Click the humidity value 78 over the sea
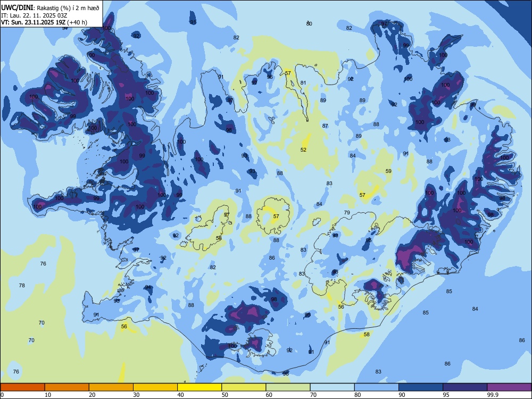This screenshot has width=532, height=399. 22,285
